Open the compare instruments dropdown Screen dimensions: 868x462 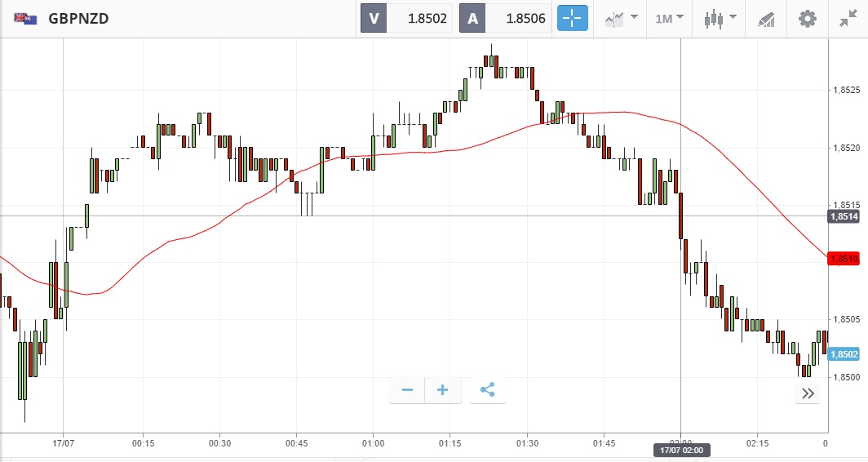[x=621, y=18]
